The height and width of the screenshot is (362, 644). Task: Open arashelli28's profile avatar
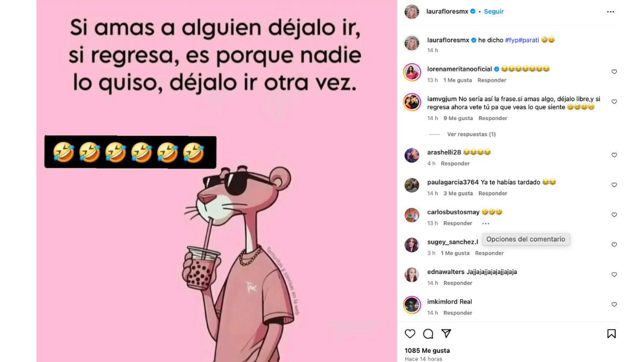[412, 156]
